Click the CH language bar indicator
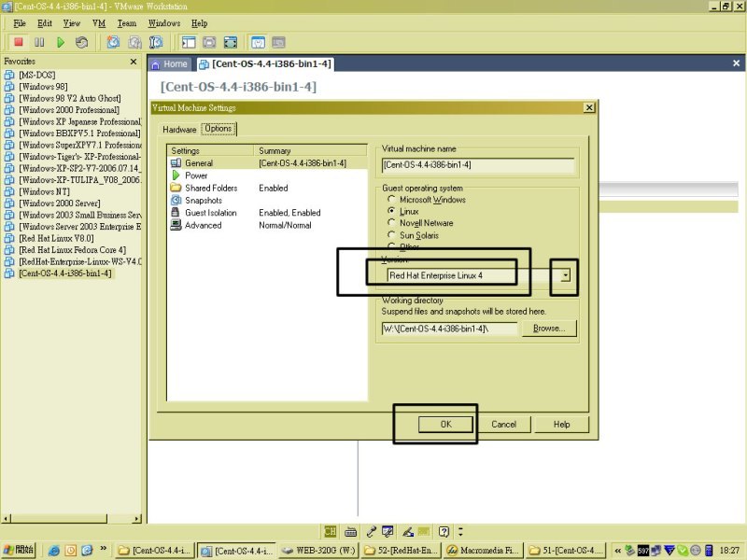 coord(330,531)
